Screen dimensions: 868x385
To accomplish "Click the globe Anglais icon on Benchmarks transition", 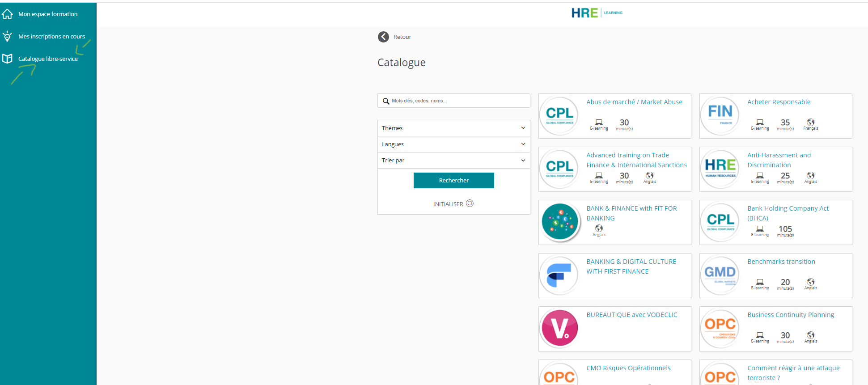I will click(811, 282).
